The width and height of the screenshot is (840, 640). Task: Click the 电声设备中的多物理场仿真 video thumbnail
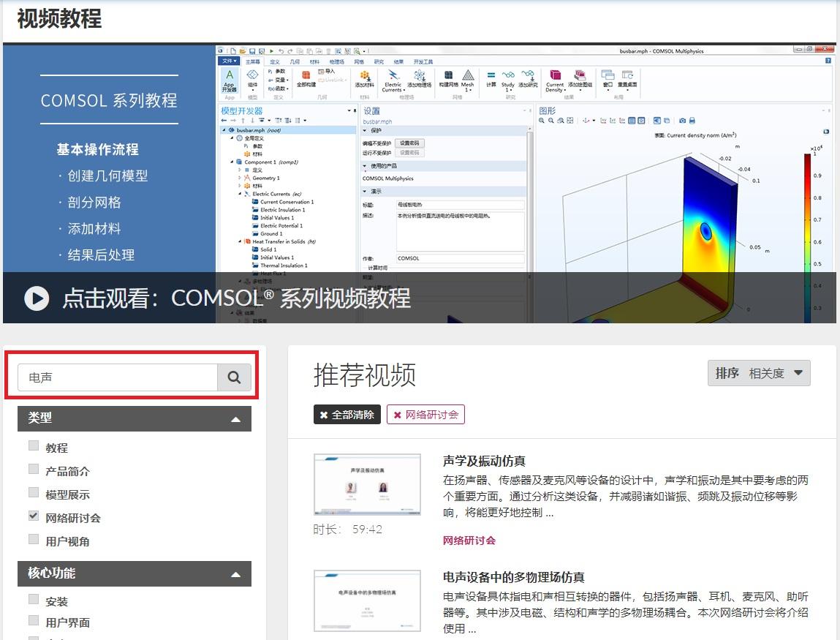pos(367,601)
